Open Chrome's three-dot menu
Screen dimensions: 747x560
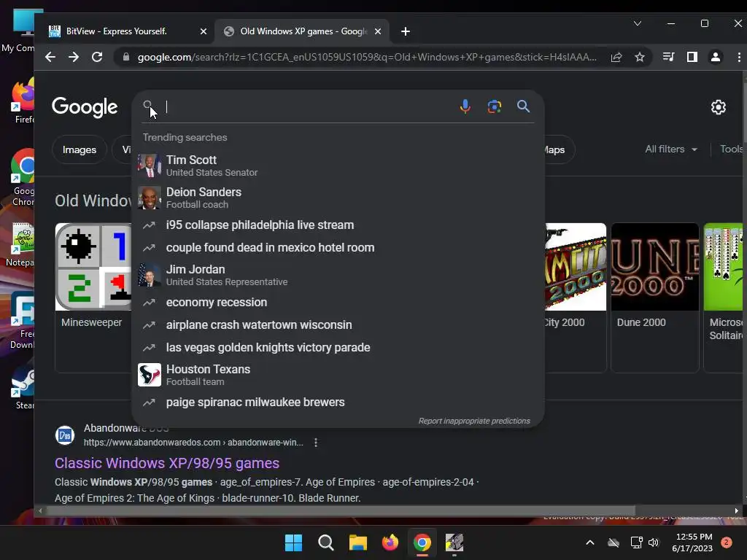pos(739,57)
